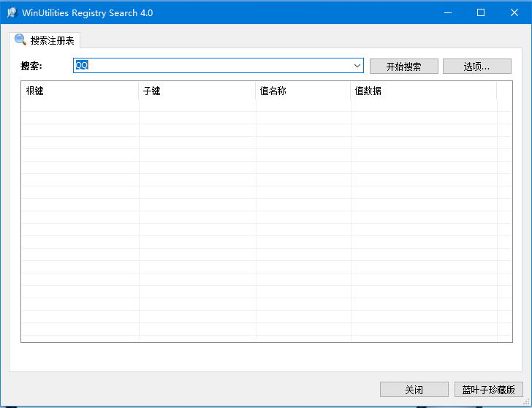Click the 关闭 button
Image resolution: width=532 pixels, height=408 pixels.
coord(414,389)
